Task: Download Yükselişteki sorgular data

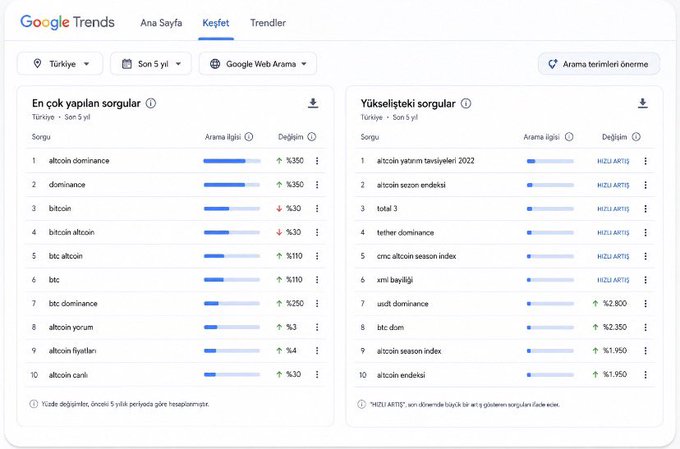Action: point(643,103)
